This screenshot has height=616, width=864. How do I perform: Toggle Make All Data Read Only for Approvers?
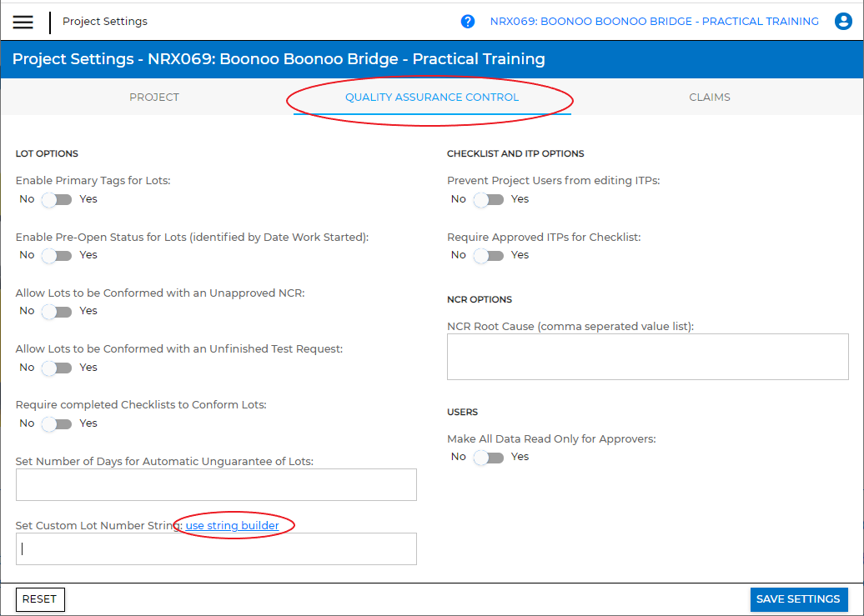coord(489,457)
